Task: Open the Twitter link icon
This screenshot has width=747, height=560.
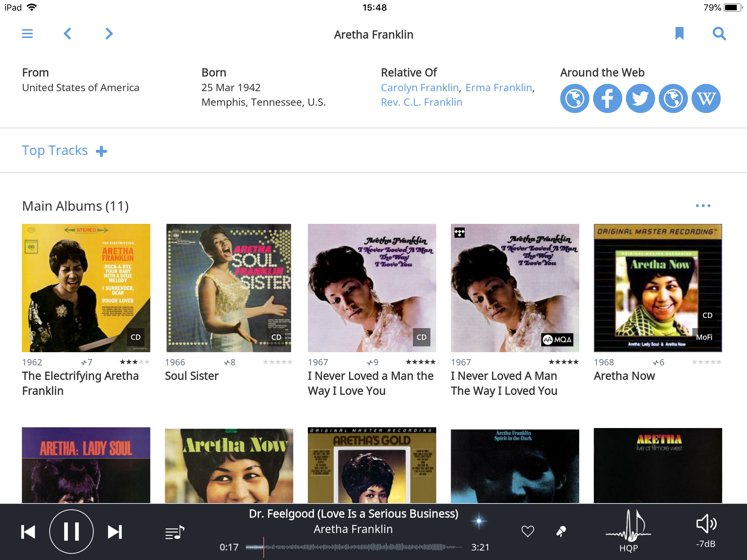Action: (640, 98)
